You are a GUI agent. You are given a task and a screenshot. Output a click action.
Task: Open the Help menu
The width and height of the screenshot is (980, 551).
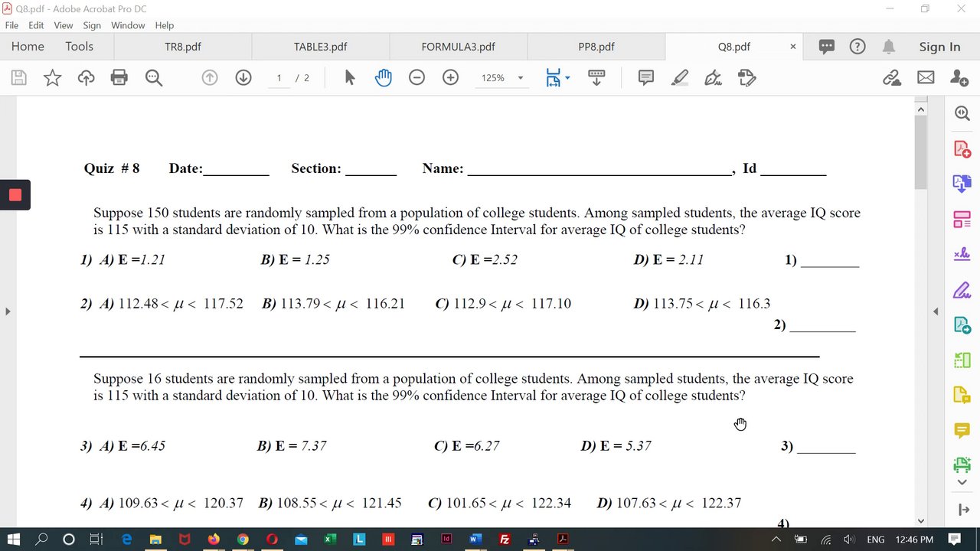click(x=165, y=25)
